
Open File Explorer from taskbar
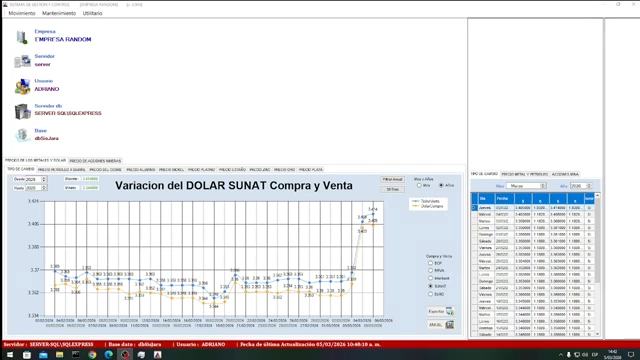pyautogui.click(x=60, y=355)
